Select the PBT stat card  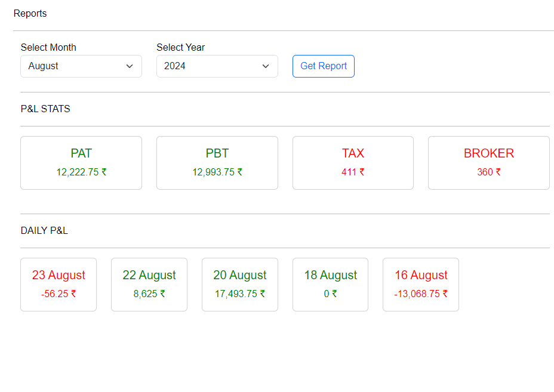pos(217,162)
